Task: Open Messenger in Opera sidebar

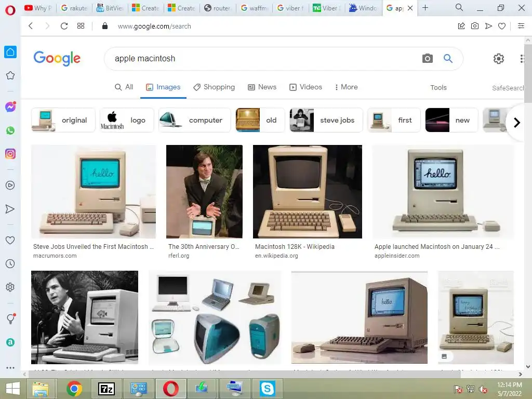Action: click(10, 107)
